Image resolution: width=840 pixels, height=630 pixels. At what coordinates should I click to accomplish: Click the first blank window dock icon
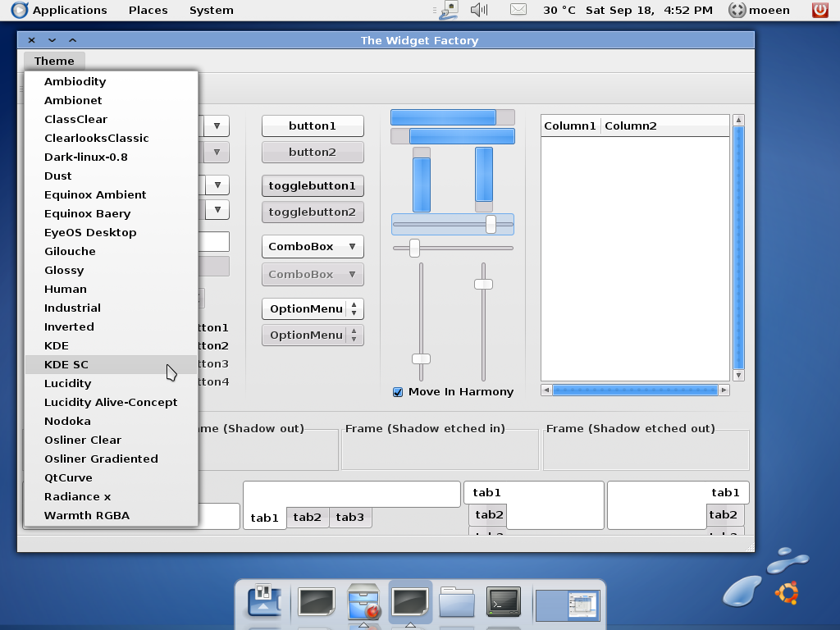click(317, 601)
